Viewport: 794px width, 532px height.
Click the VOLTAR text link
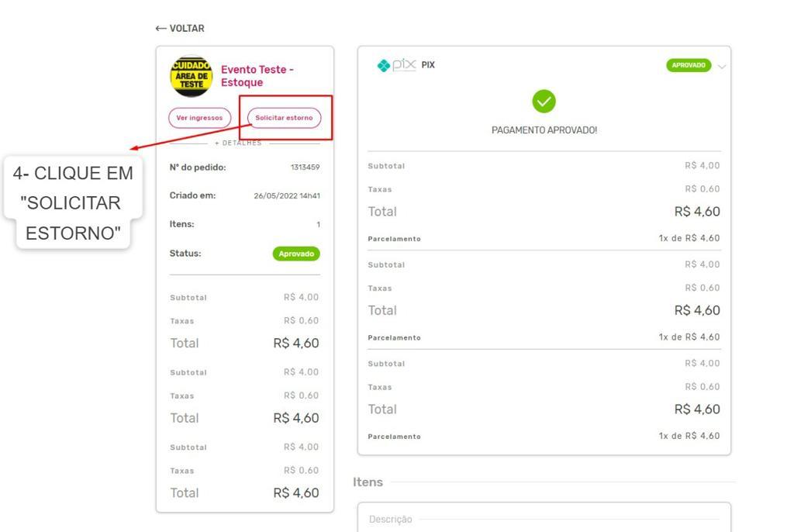tap(187, 29)
